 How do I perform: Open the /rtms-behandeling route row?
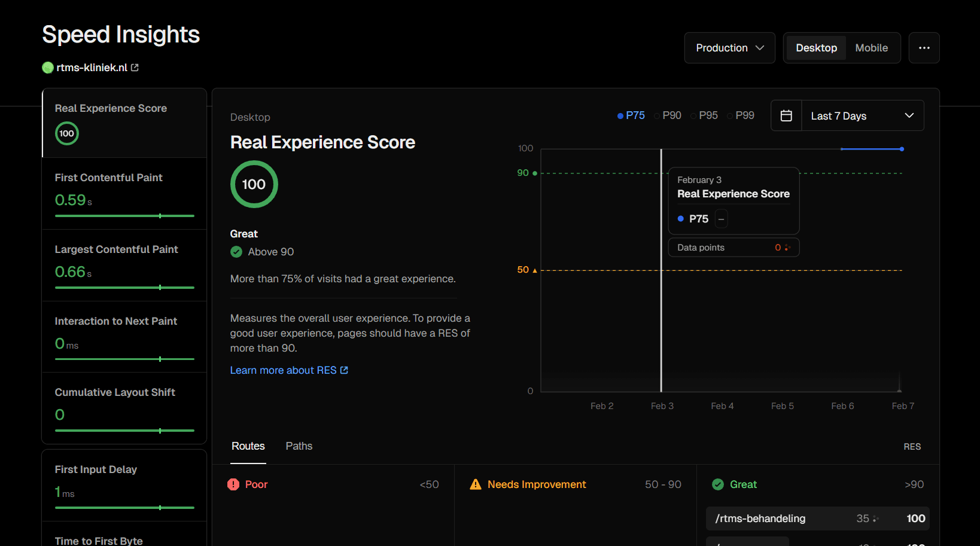(818, 518)
